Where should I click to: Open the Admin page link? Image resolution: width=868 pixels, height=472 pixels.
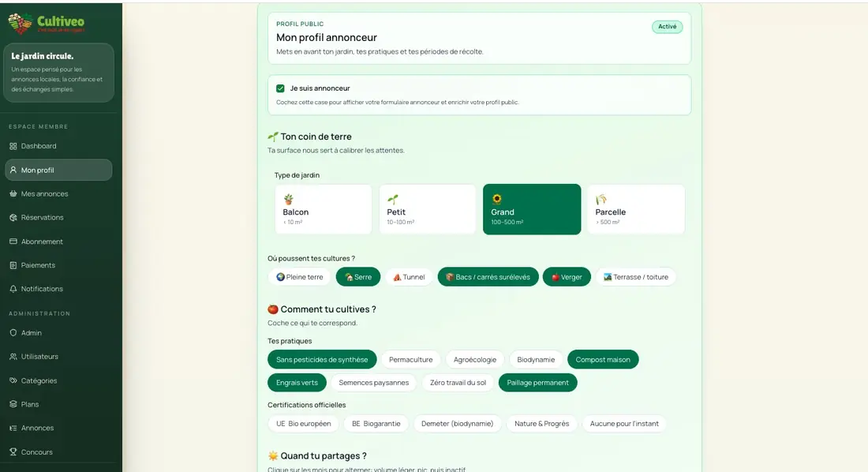(58, 333)
